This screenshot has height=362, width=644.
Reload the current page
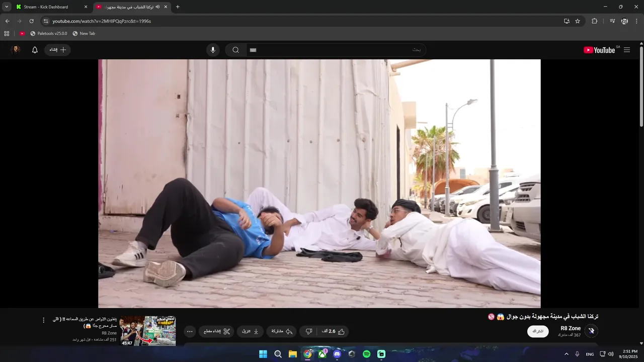point(31,21)
